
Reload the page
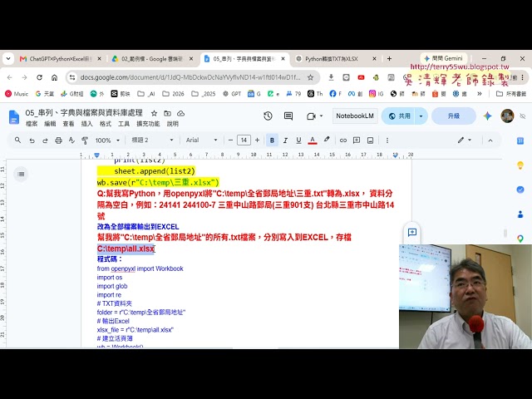[39, 77]
